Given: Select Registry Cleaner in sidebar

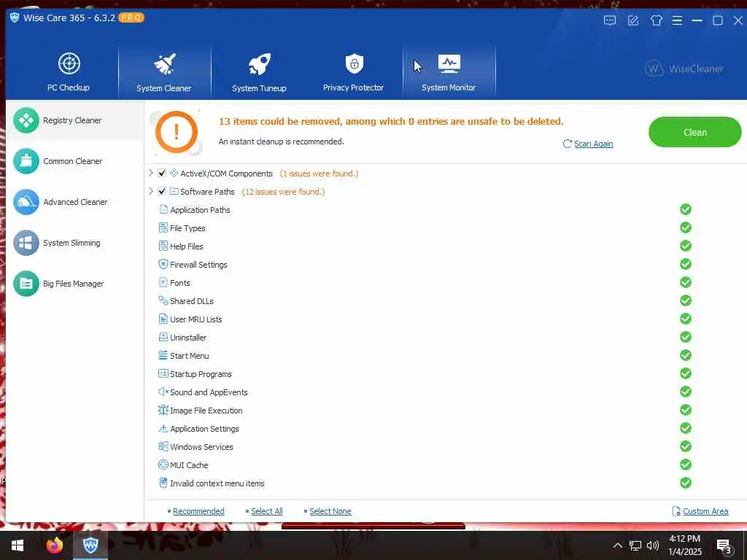Looking at the screenshot, I should pos(74,120).
